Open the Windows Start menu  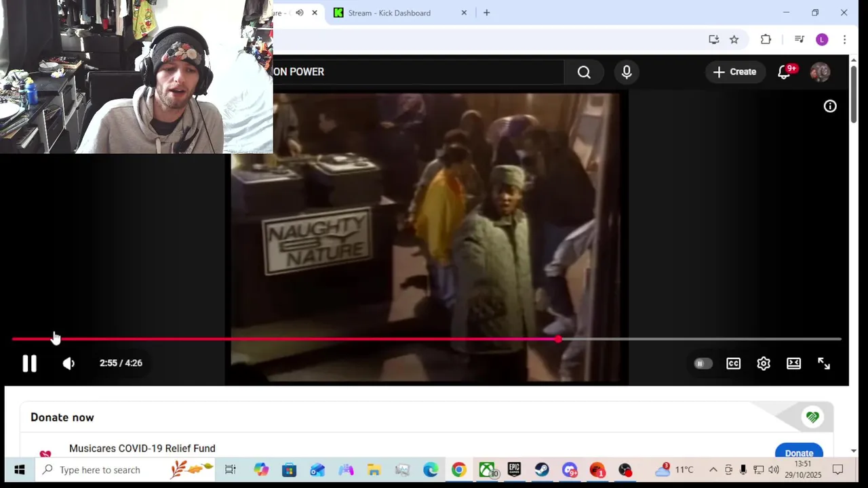(19, 470)
